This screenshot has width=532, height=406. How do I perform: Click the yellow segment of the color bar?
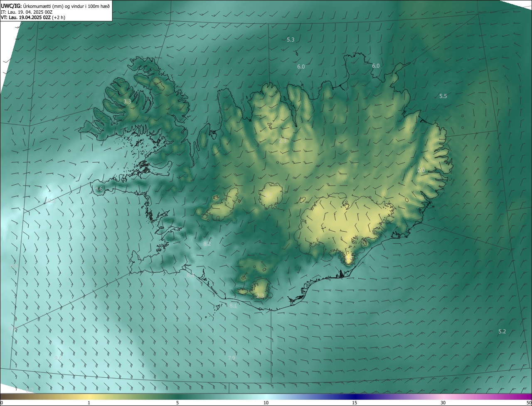(89, 396)
